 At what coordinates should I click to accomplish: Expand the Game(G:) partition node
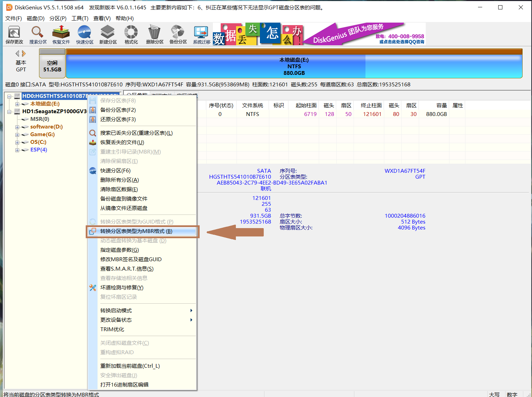(x=17, y=134)
